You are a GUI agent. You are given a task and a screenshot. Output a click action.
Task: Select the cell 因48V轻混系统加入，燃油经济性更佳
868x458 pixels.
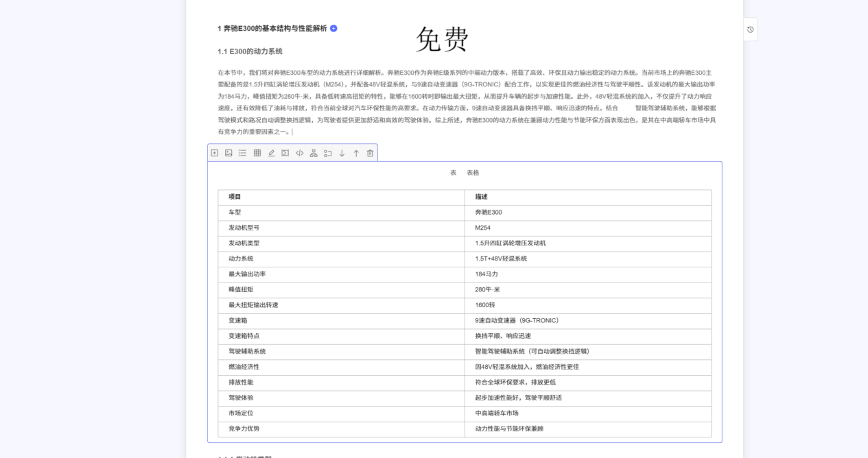[588, 367]
